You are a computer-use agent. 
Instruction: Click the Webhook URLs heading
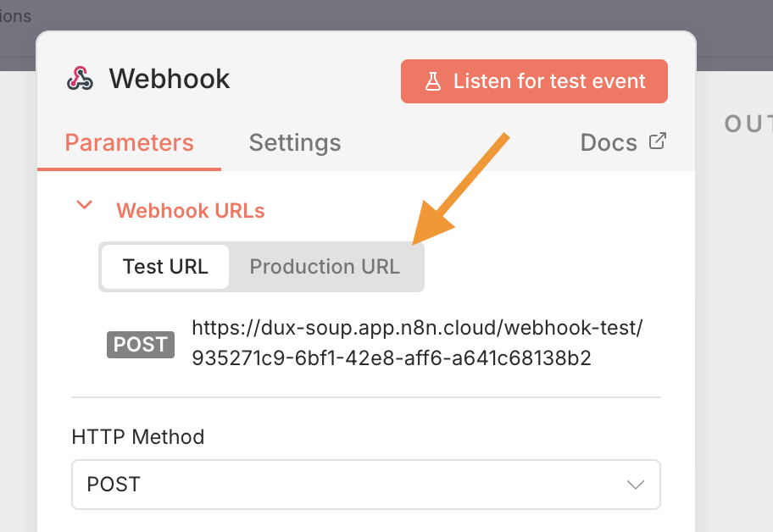click(x=191, y=211)
